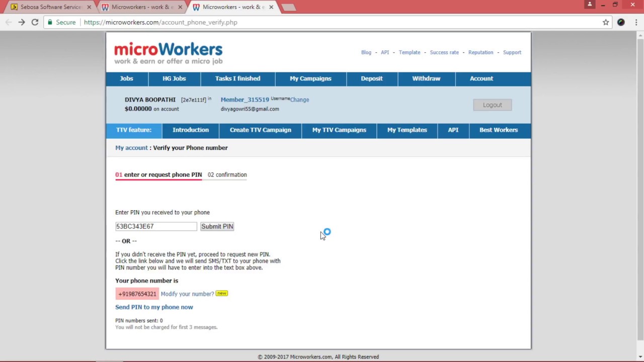Switch to the first Microworkers tab
The image size is (644, 362).
point(142,7)
